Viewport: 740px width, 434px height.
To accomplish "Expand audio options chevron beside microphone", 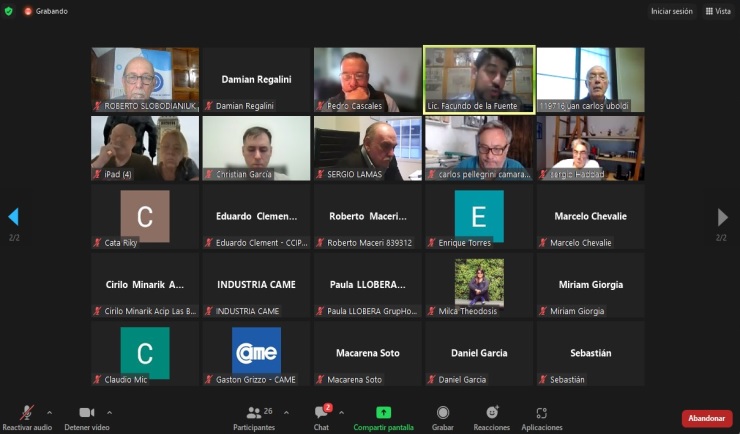I will [50, 413].
